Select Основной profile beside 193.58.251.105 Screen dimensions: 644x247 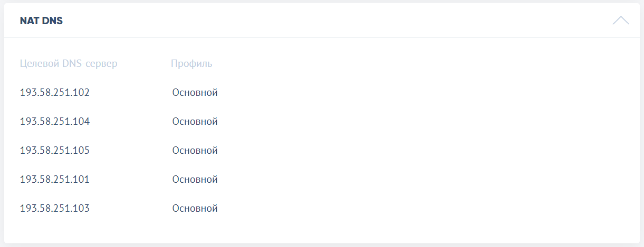(195, 151)
